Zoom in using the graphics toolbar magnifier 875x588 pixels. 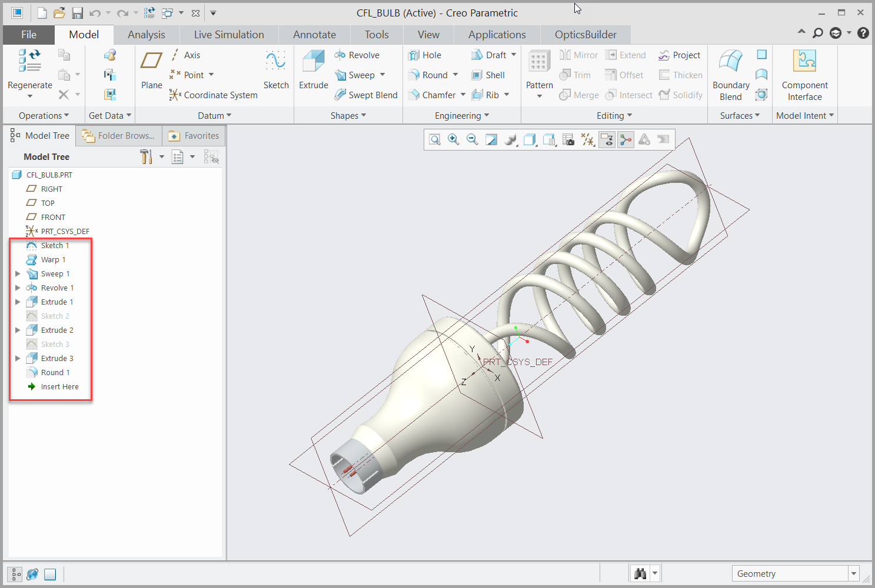[454, 139]
